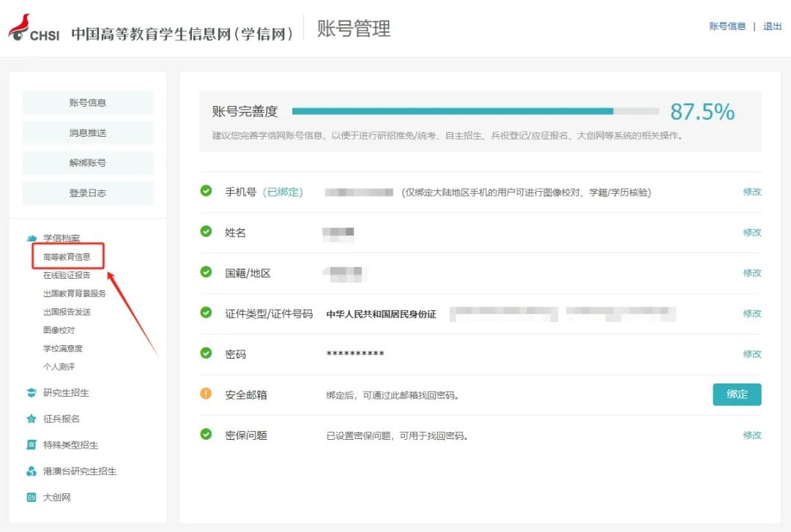Click 修改 for 手机号
This screenshot has height=532, width=791.
click(752, 192)
